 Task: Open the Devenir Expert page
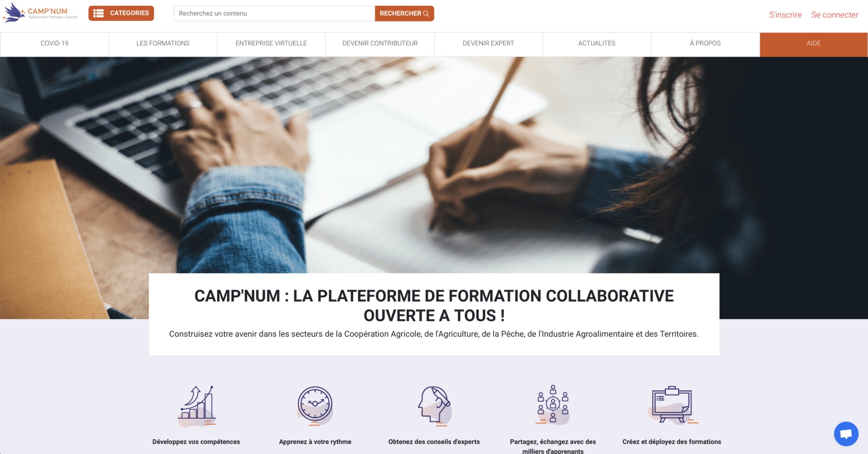pos(488,43)
